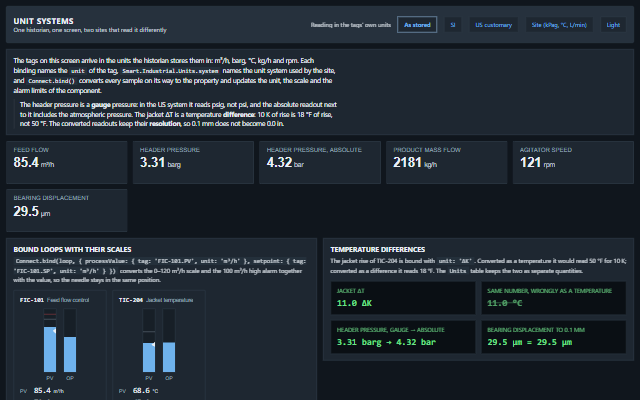The height and width of the screenshot is (400, 640).
Task: Select the Bearing Displacement 29.5 µm card
Action: click(x=67, y=210)
